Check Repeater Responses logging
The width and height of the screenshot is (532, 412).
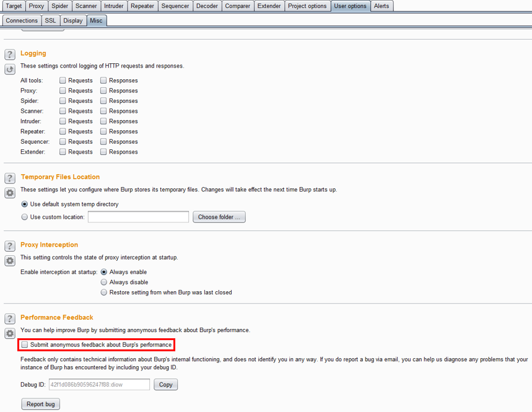tap(103, 131)
